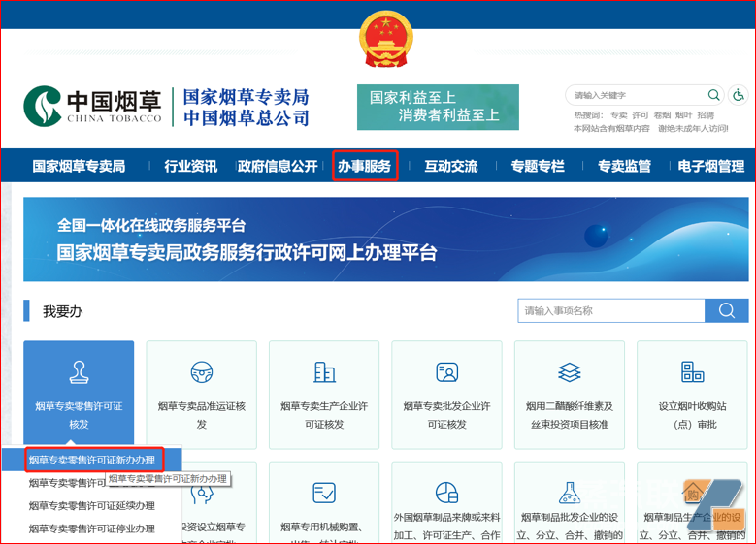Click hot search word 专卖
This screenshot has height=544, width=756.
[618, 115]
